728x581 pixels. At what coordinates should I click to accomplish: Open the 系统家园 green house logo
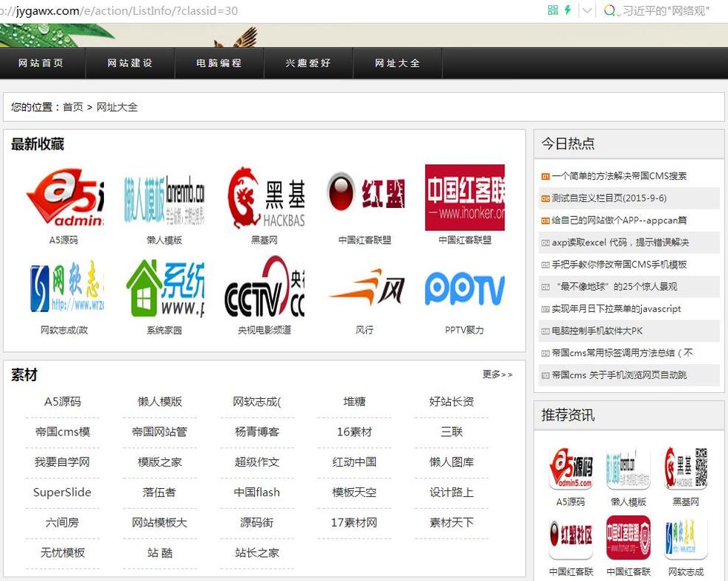[164, 288]
